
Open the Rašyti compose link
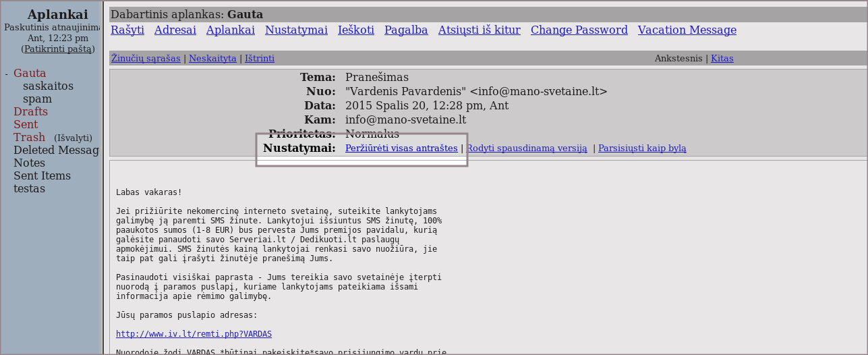pyautogui.click(x=127, y=30)
